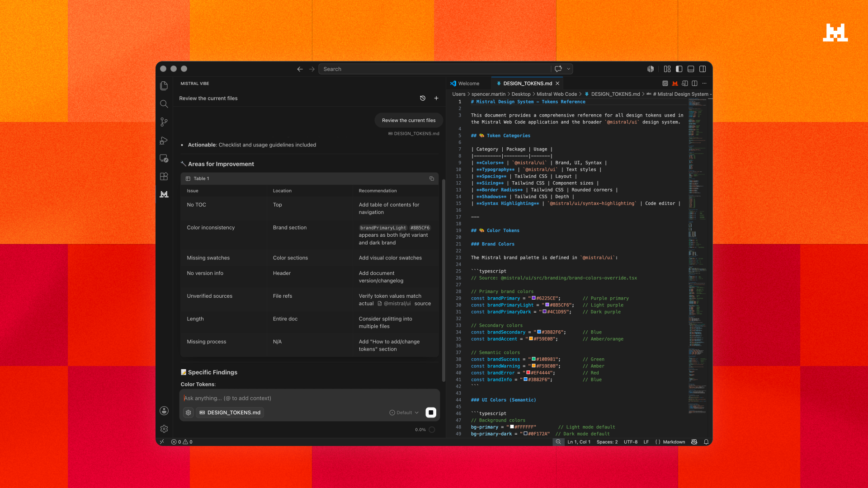
Task: Open the chat icon in title bar
Action: click(x=558, y=69)
